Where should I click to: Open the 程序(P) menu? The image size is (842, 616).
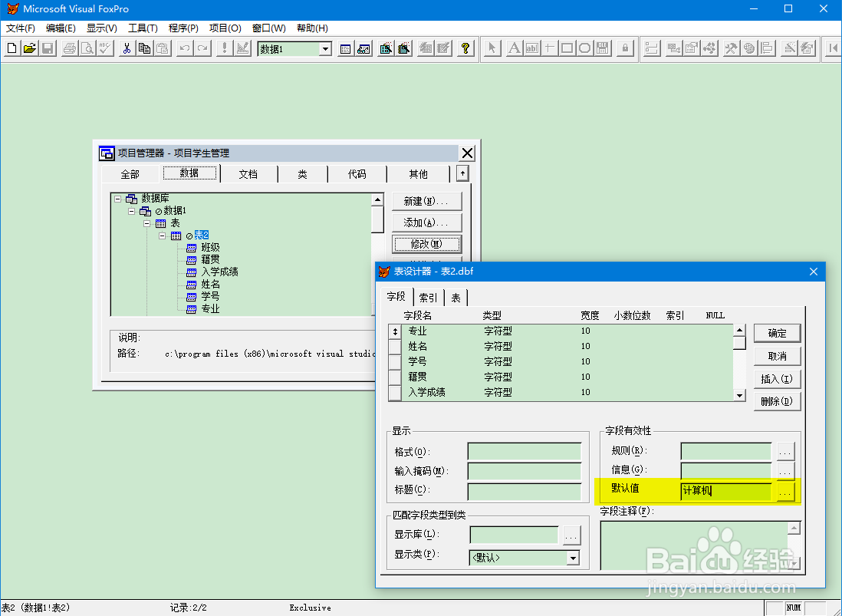pyautogui.click(x=183, y=28)
